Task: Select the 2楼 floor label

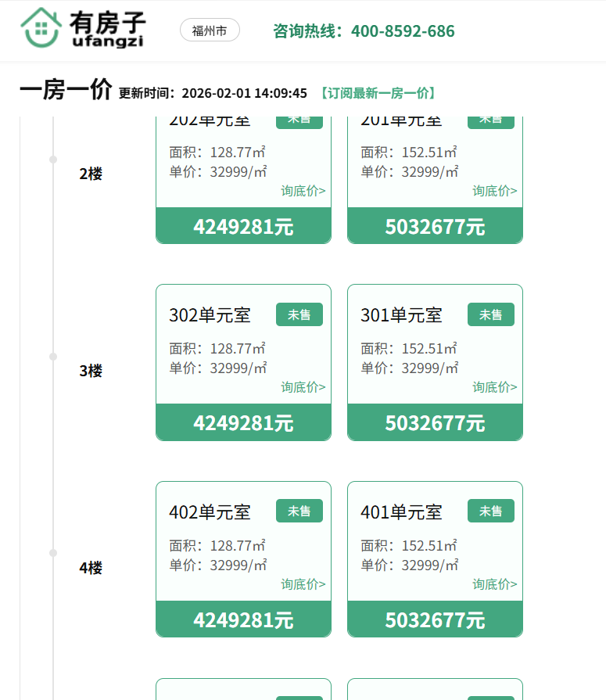Action: tap(91, 174)
